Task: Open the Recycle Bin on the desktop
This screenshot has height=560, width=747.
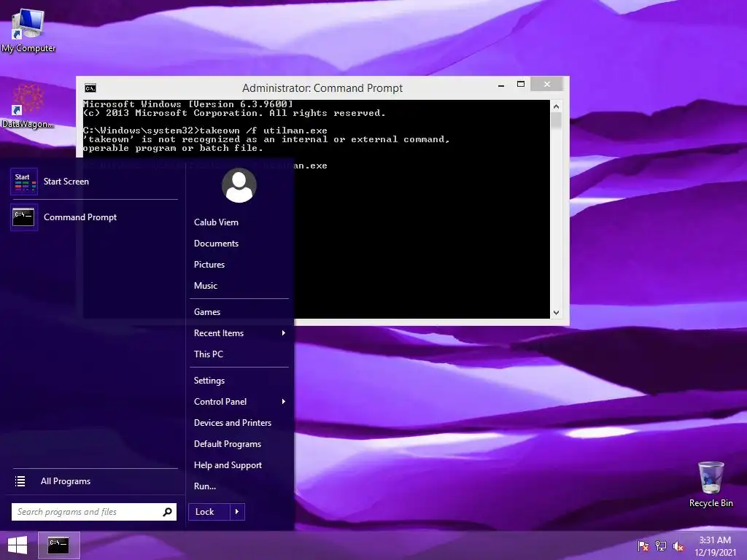Action: point(711,484)
